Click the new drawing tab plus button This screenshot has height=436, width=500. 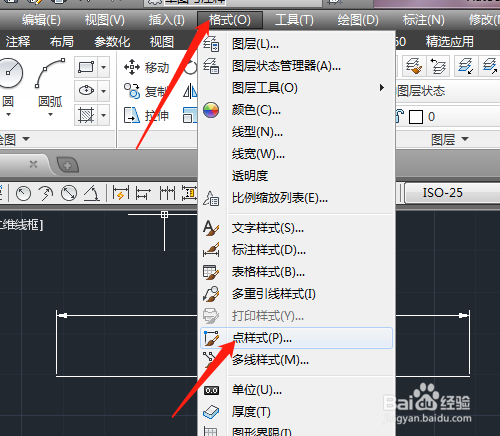pos(68,165)
